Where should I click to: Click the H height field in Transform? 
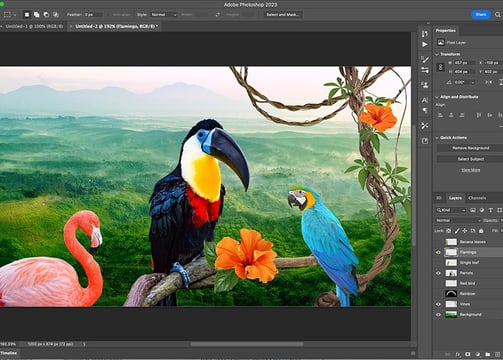[465, 72]
